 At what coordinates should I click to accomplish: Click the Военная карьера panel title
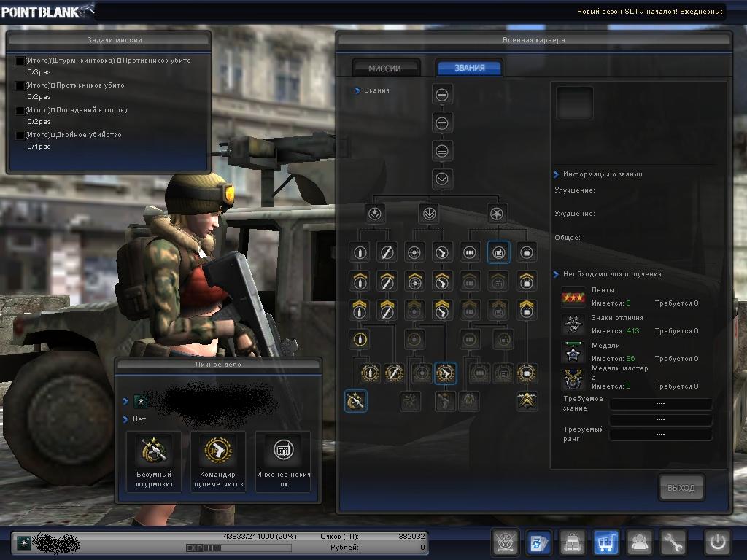click(x=533, y=40)
